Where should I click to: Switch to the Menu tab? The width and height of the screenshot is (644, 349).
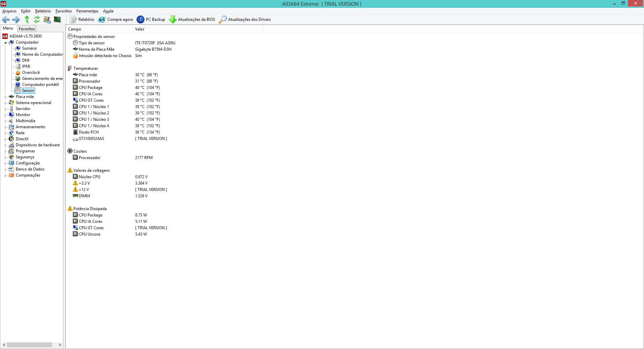[8, 29]
